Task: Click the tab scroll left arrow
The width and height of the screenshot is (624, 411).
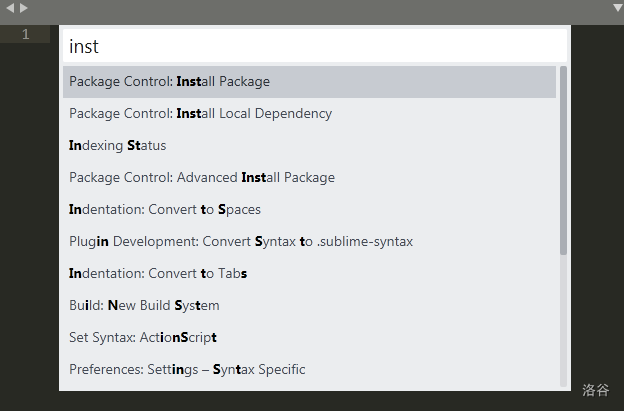Action: tap(10, 8)
